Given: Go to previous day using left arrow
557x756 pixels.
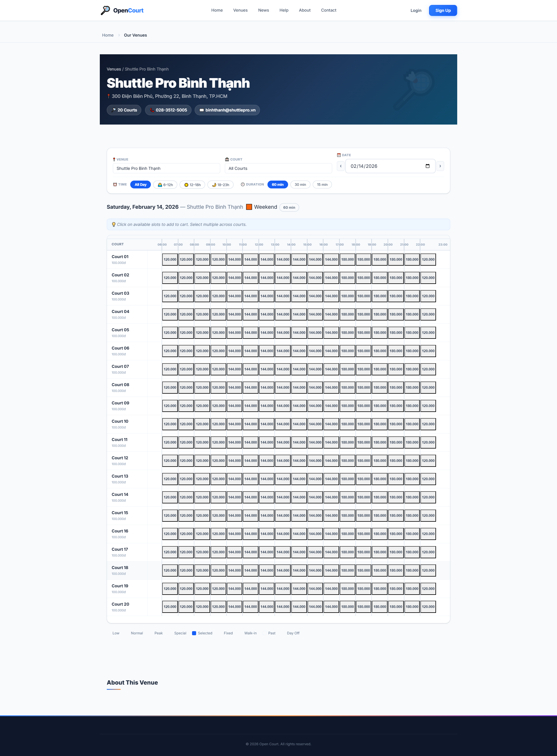Looking at the screenshot, I should pyautogui.click(x=341, y=166).
